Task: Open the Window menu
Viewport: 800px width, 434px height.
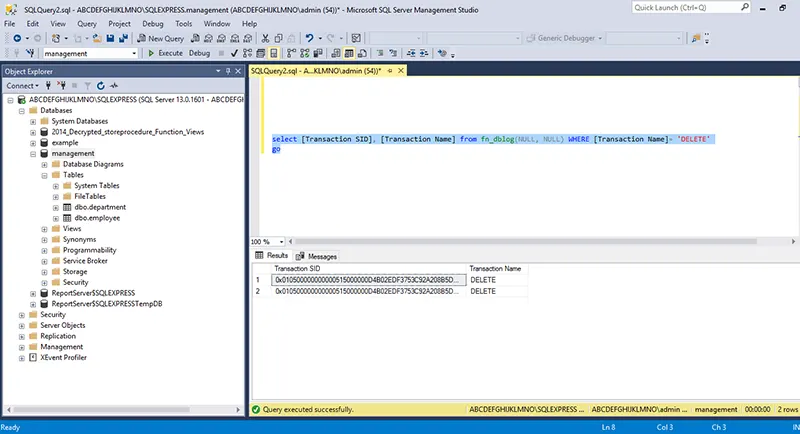Action: click(217, 23)
